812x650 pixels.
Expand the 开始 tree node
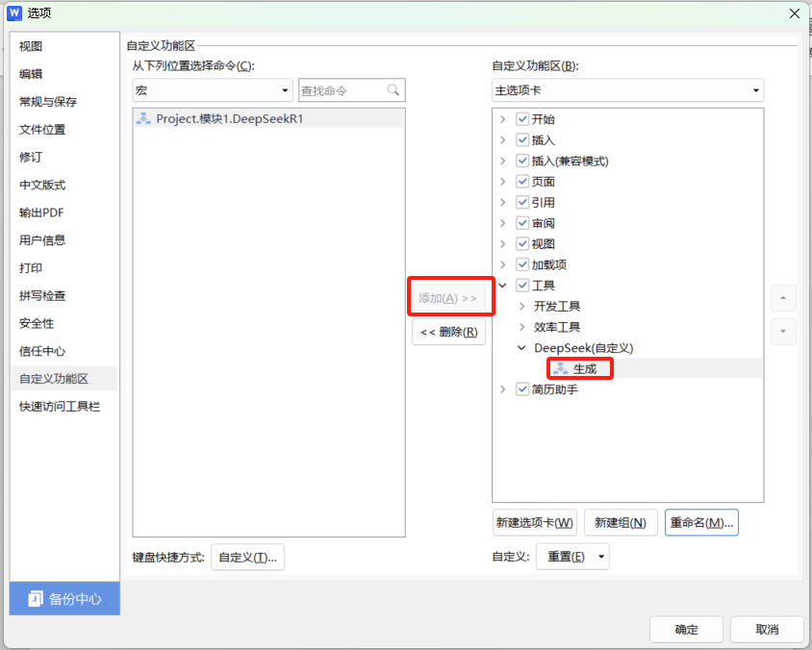[502, 119]
